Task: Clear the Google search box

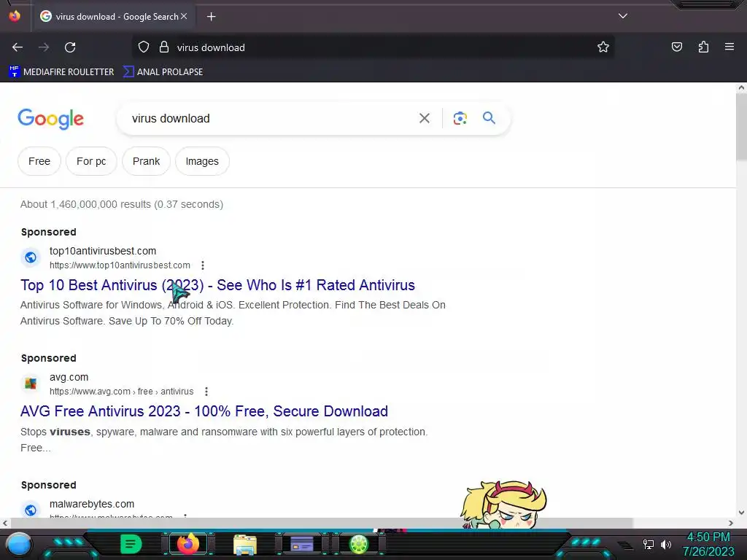Action: [425, 118]
